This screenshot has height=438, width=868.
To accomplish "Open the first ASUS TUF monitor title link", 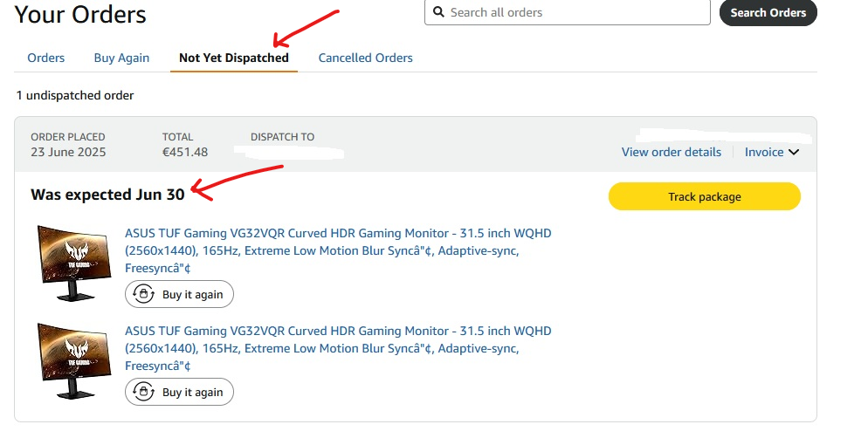I will [x=338, y=250].
